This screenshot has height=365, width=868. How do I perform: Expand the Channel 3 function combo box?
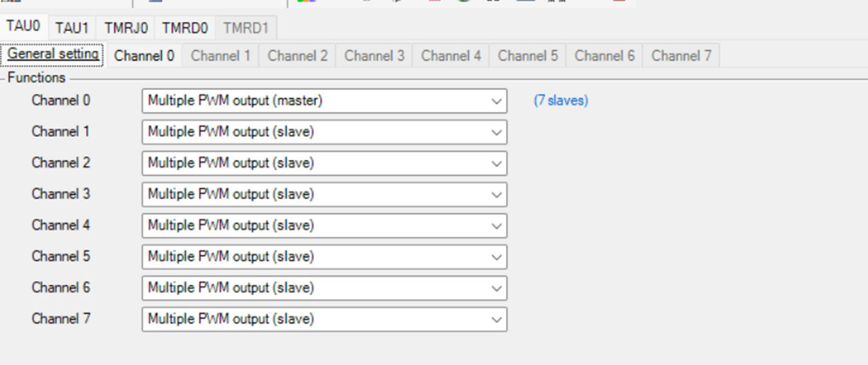pyautogui.click(x=324, y=195)
